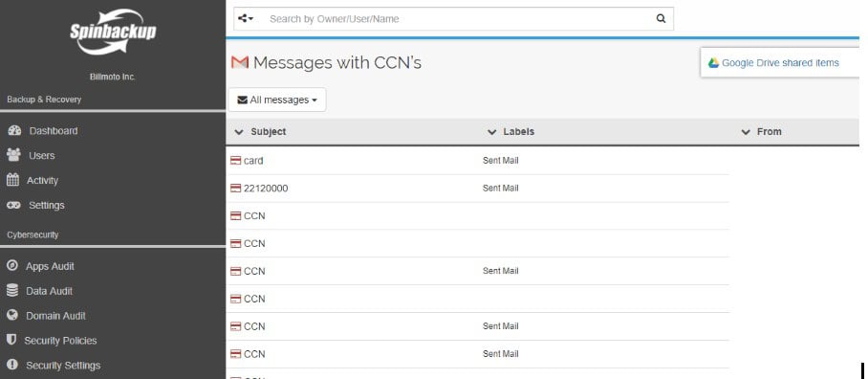Open Data Audit in the sidebar
Screen dimensions: 868x379
tap(50, 291)
